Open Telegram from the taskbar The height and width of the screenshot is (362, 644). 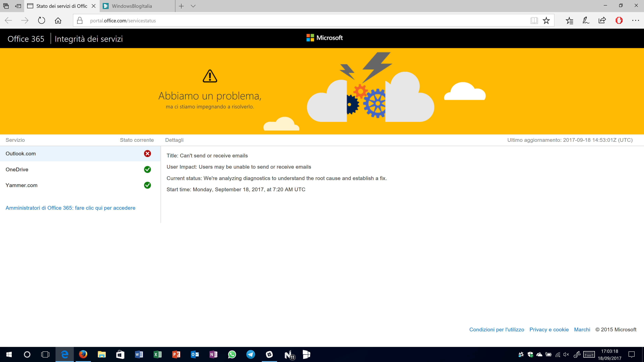pos(251,354)
